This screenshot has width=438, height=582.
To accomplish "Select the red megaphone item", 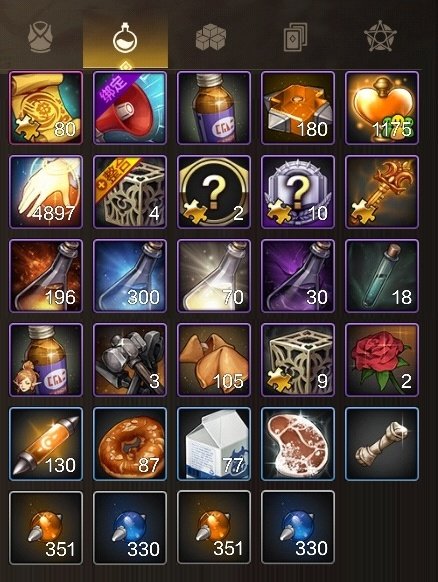I will (x=130, y=108).
